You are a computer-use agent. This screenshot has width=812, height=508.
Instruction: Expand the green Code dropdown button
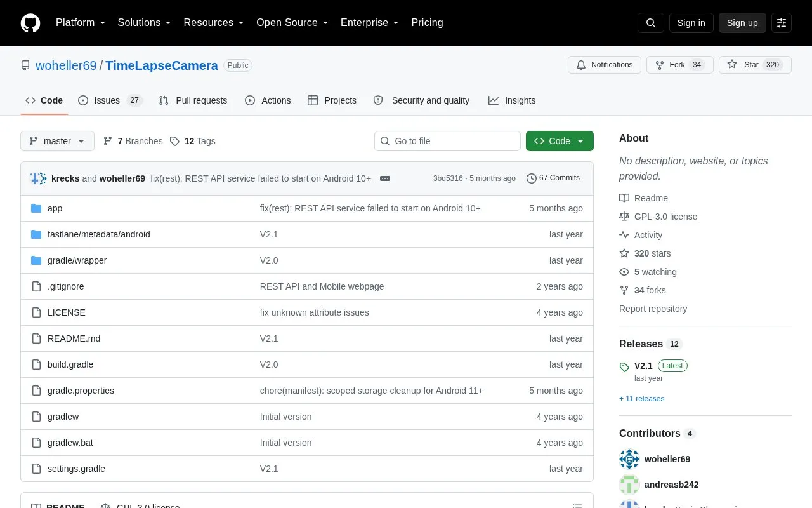click(x=560, y=141)
